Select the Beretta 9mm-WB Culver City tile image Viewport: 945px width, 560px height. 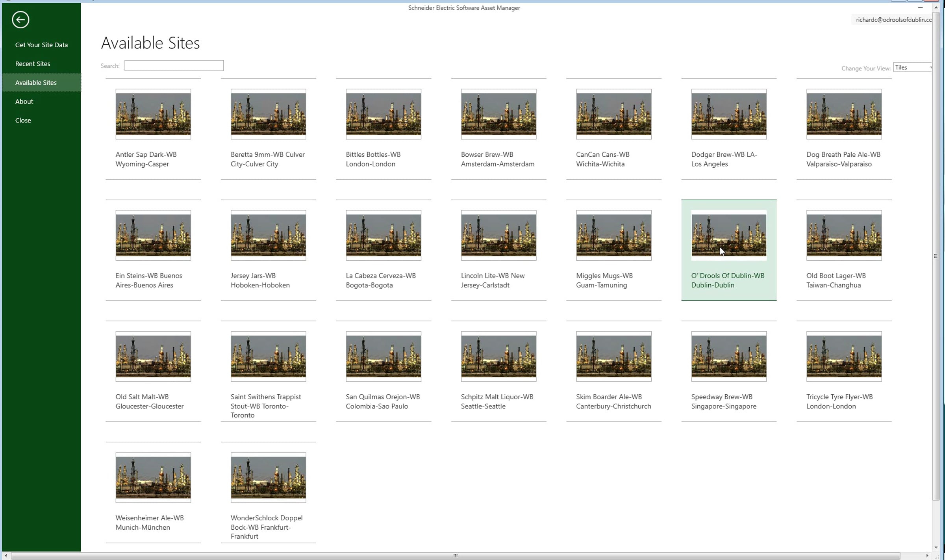tap(268, 114)
